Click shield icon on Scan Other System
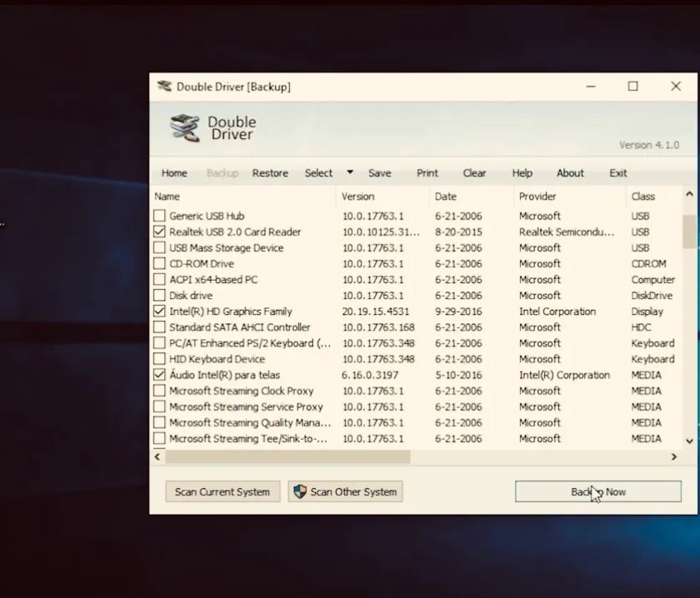This screenshot has width=700, height=598. (300, 491)
